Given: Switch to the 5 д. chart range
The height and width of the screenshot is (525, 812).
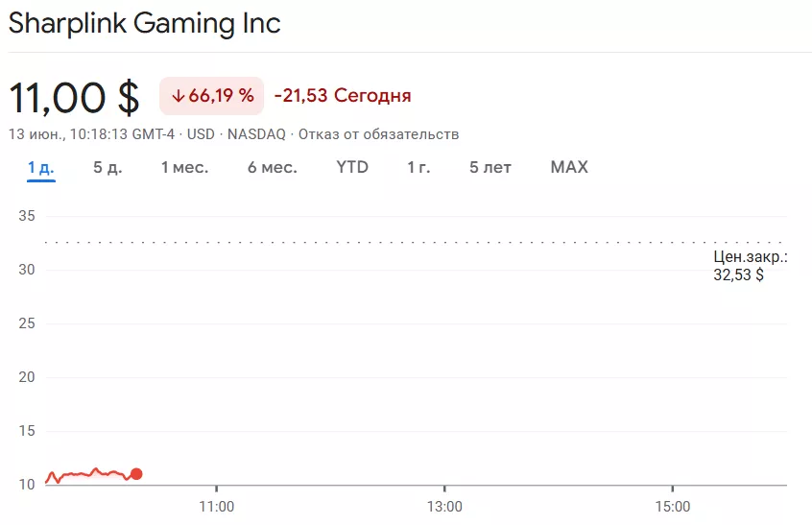Looking at the screenshot, I should point(107,168).
